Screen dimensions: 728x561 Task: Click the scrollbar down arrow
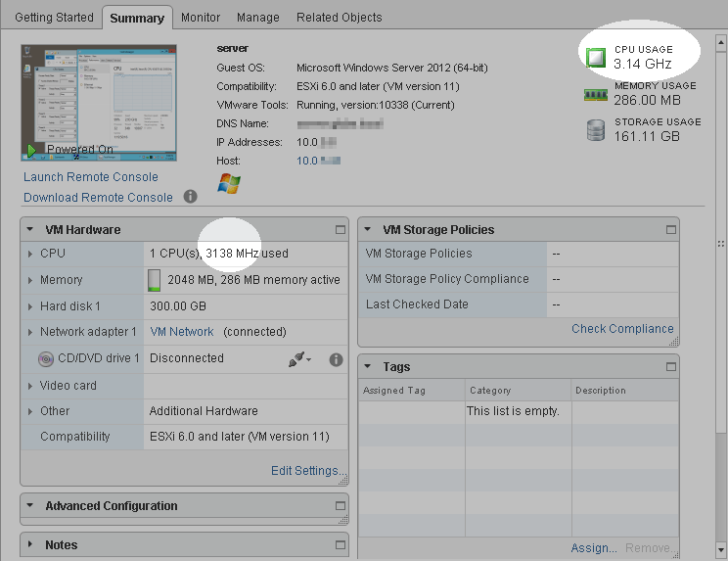[x=720, y=550]
